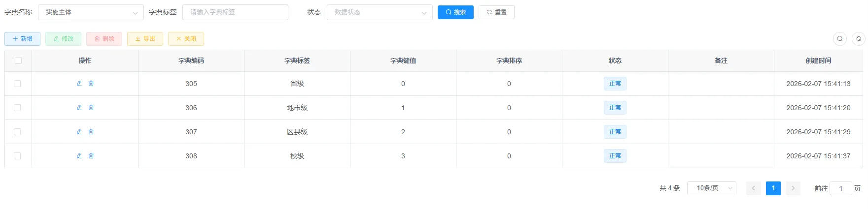The image size is (868, 209).
Task: Click edit icon for row 308
Action: click(79, 156)
